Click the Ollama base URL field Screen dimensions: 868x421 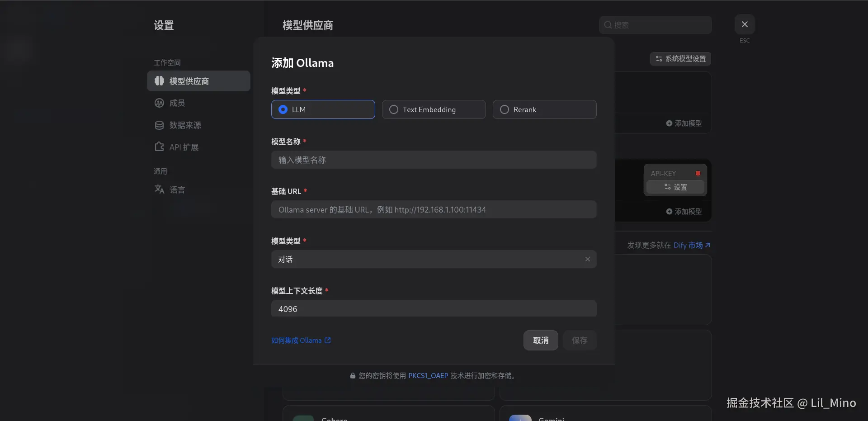coord(434,209)
